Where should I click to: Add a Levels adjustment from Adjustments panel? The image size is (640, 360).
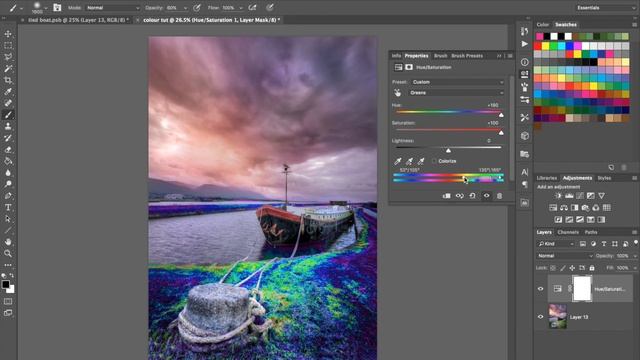(569, 196)
